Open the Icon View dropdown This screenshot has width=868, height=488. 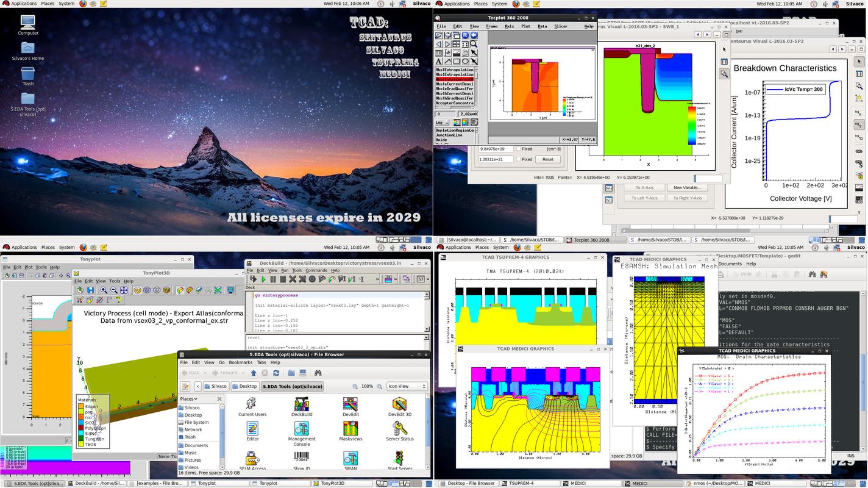(407, 386)
